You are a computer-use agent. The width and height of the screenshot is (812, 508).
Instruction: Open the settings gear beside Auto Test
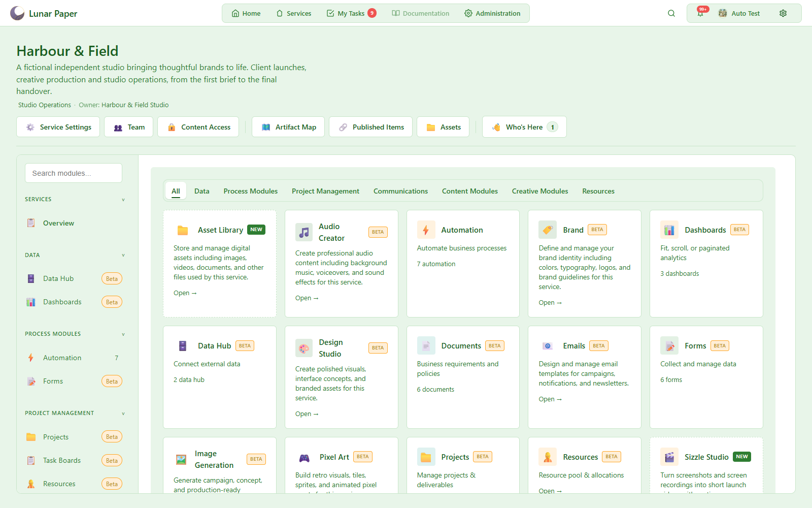pos(783,13)
